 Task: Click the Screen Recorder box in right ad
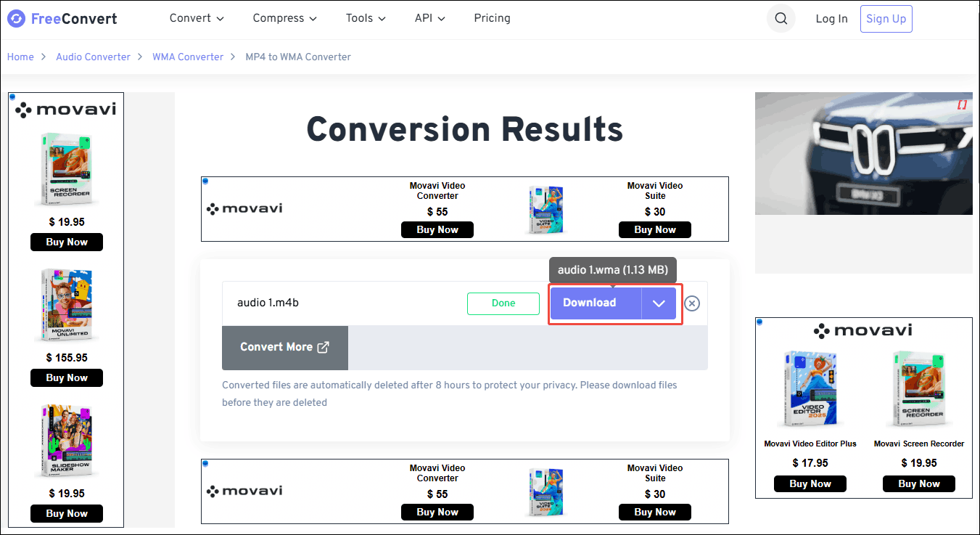pyautogui.click(x=918, y=390)
